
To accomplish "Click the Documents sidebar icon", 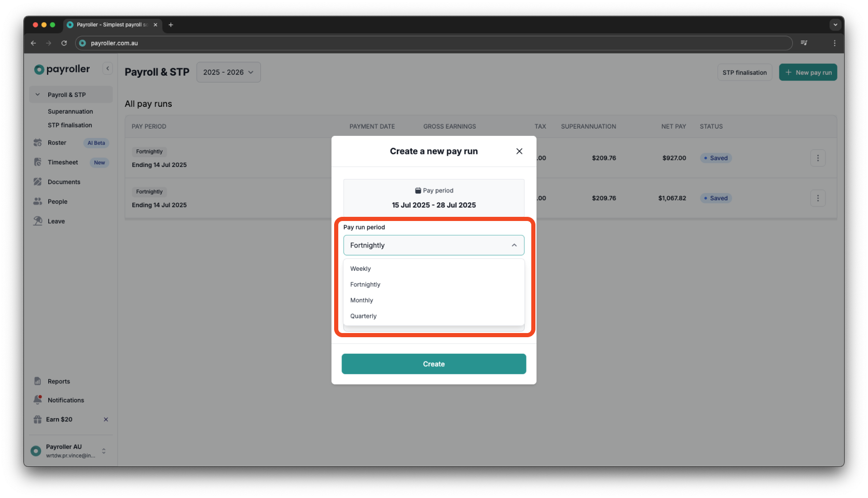I will (38, 182).
